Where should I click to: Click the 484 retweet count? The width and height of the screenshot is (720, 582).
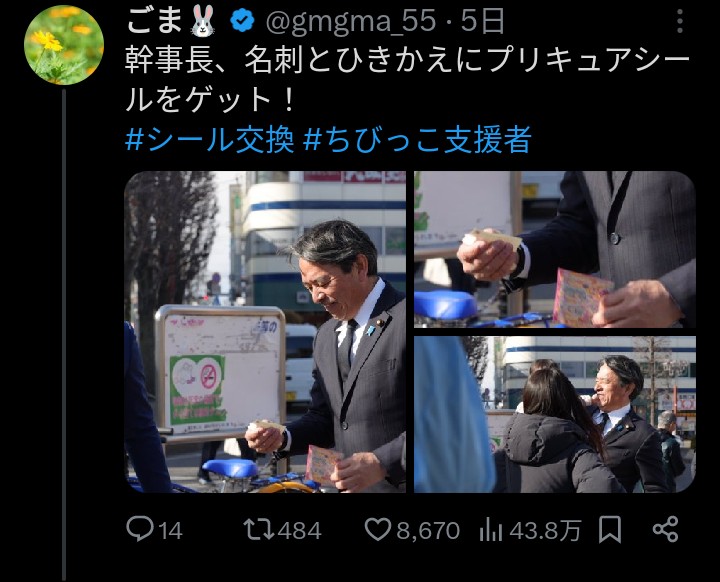click(x=299, y=530)
